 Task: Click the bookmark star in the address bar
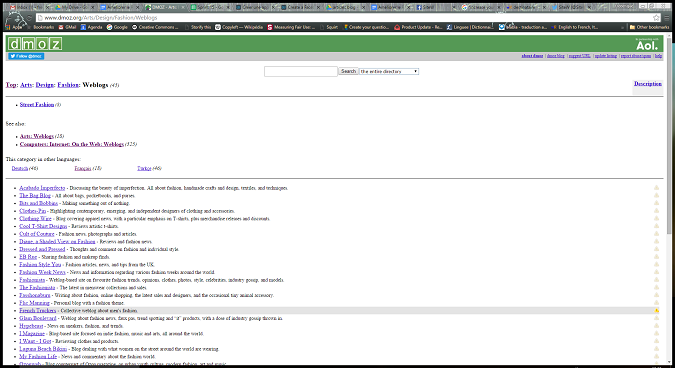[x=656, y=18]
